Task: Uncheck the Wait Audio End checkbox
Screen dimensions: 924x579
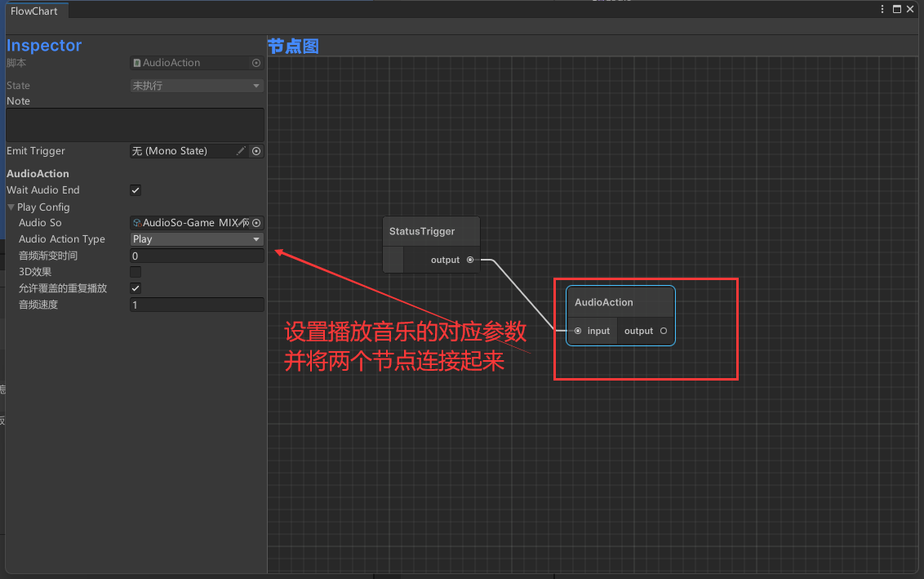Action: 135,190
